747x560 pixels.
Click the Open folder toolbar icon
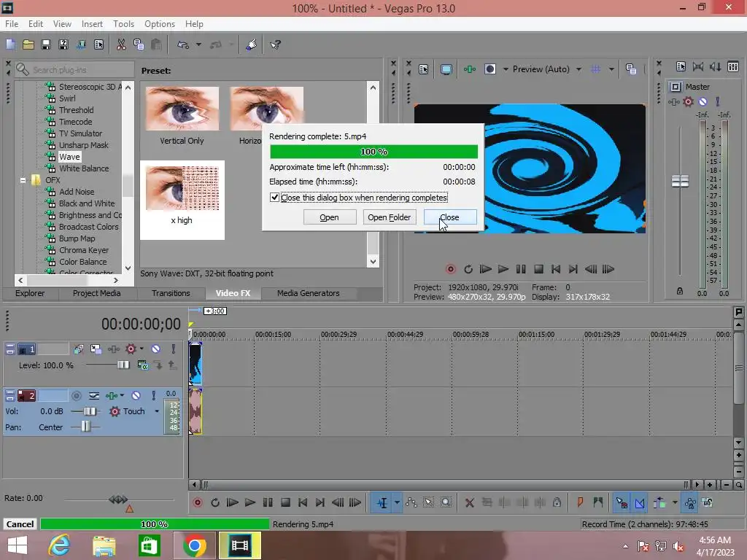click(28, 44)
